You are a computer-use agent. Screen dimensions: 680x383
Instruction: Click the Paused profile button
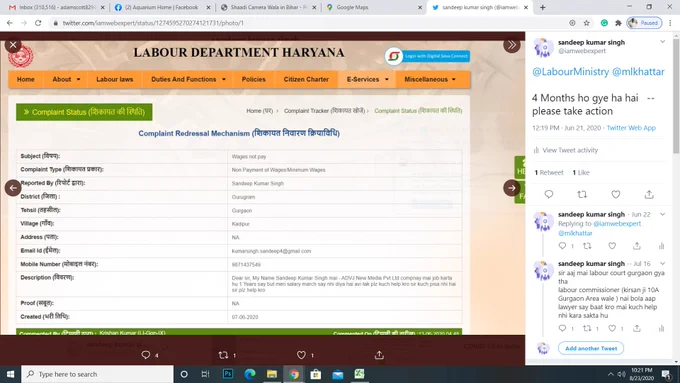[644, 23]
